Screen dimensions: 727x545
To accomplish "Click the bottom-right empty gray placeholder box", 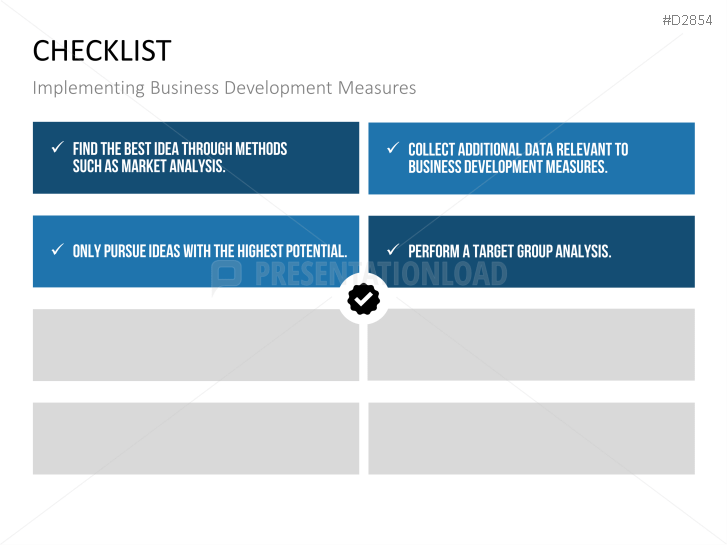I will (x=531, y=438).
